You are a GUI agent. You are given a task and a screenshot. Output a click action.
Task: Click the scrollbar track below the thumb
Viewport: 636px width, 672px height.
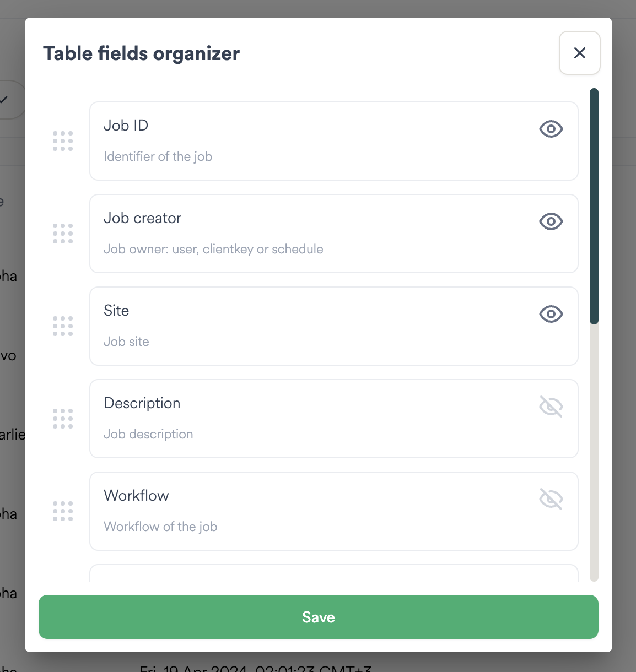(x=594, y=452)
